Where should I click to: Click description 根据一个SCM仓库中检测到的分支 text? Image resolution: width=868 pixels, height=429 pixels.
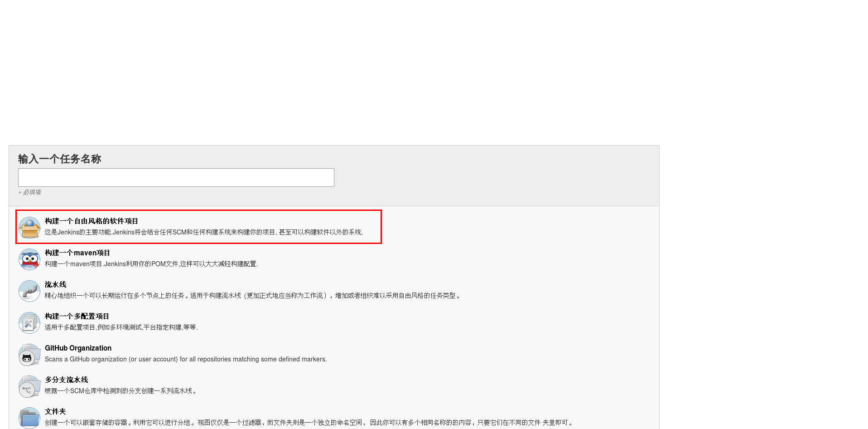pos(121,390)
